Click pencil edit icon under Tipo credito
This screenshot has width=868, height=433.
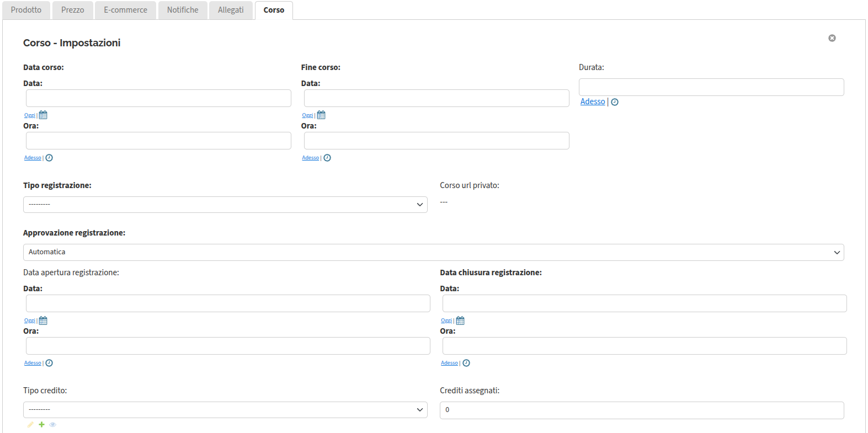click(30, 424)
